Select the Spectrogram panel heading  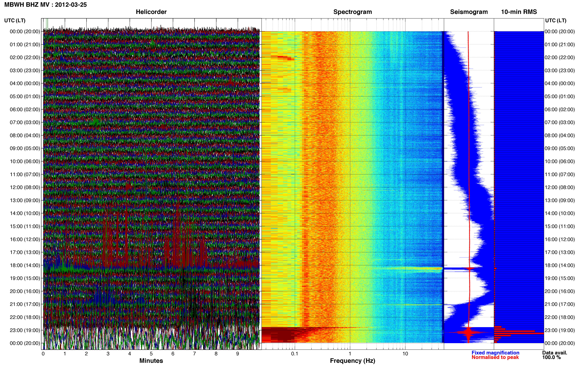(352, 12)
